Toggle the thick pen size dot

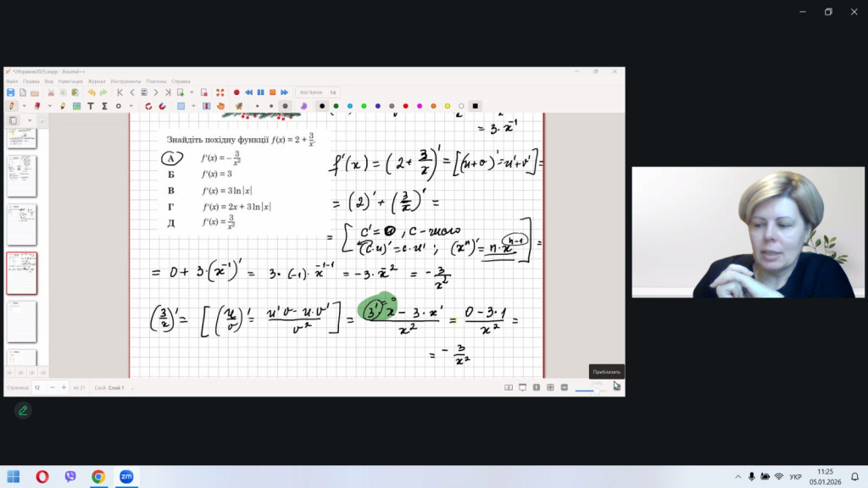(285, 106)
